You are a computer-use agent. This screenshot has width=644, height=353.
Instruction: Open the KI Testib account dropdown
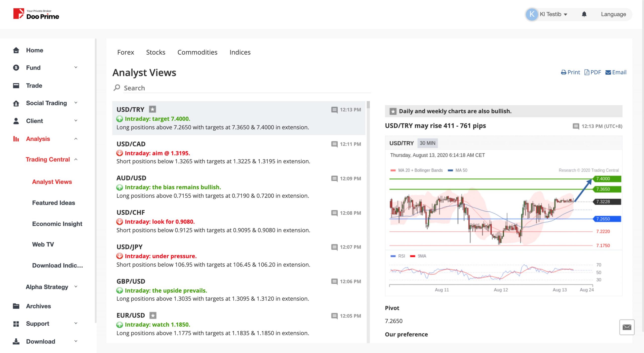click(553, 14)
